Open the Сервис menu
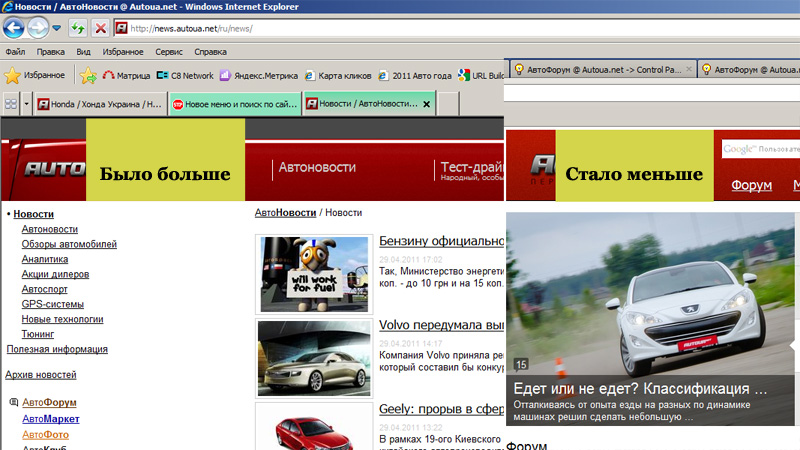The width and height of the screenshot is (800, 450). tap(168, 51)
